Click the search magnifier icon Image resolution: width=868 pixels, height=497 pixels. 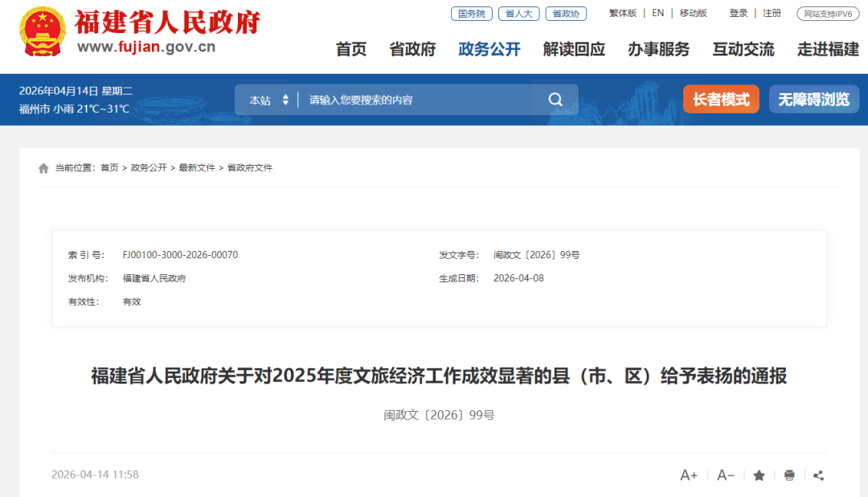[555, 100]
